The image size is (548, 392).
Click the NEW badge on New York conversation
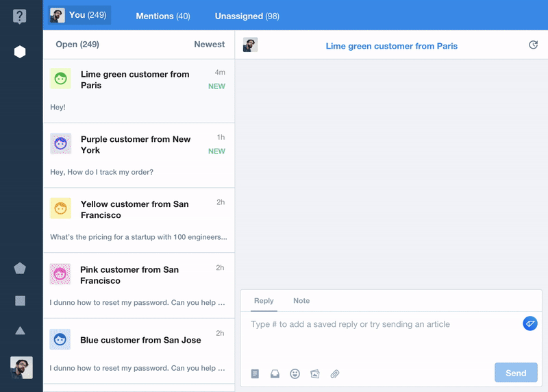(216, 151)
